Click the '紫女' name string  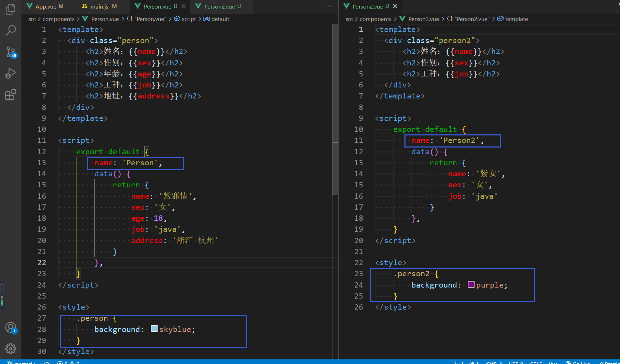488,174
